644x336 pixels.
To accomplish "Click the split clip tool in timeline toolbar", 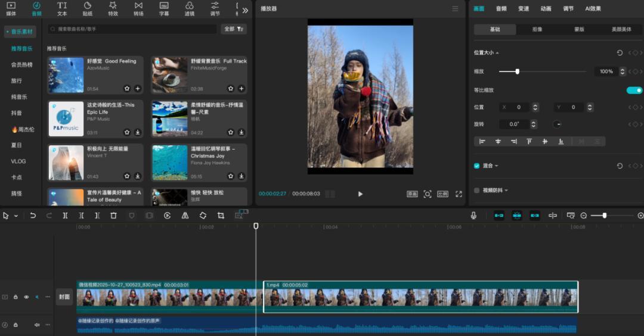I will coord(65,216).
